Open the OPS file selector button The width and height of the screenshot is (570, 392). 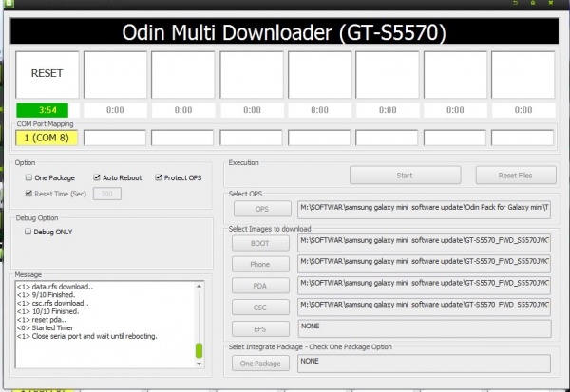coord(262,209)
